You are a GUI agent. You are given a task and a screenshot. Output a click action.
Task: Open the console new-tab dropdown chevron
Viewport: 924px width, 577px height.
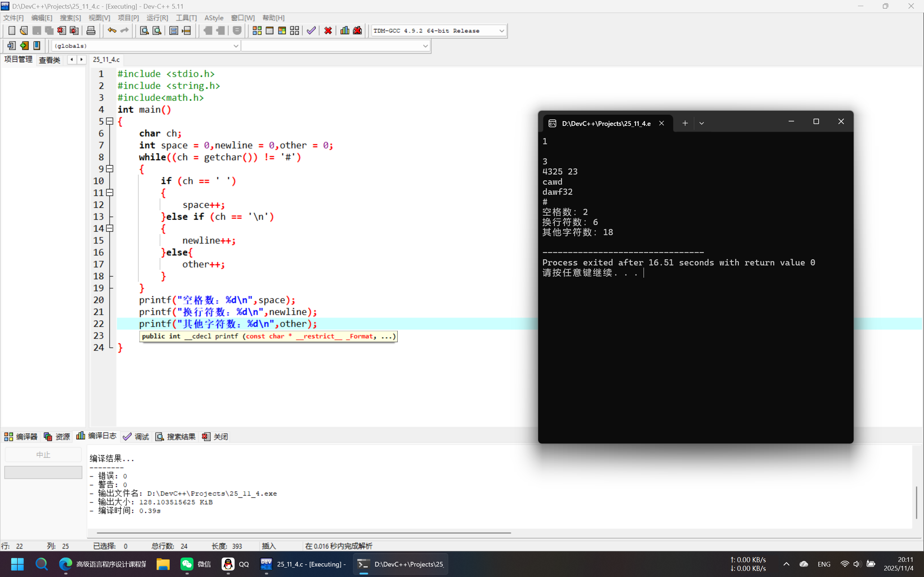(701, 123)
